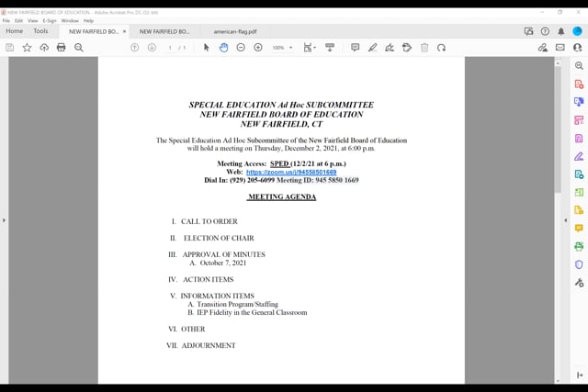Collapse the right tools pane arrow

566,220
